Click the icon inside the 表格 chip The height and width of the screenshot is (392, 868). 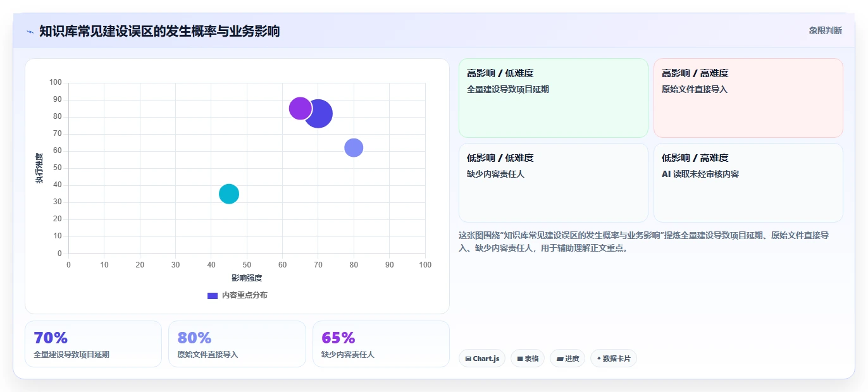click(x=519, y=358)
